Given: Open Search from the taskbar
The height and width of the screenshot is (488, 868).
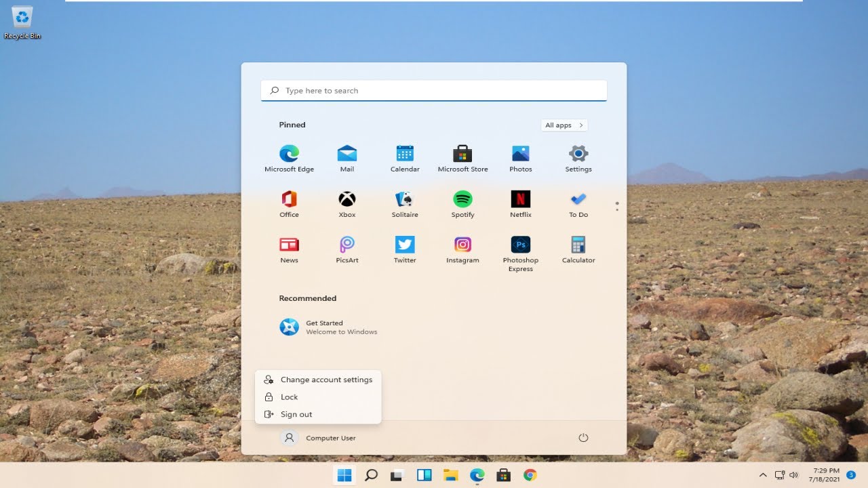Looking at the screenshot, I should [x=371, y=475].
